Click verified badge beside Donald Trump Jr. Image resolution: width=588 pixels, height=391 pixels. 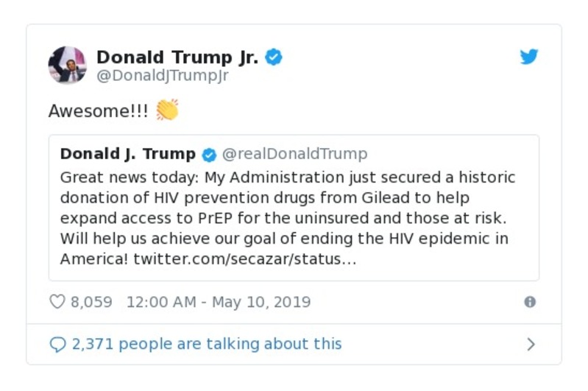[274, 57]
